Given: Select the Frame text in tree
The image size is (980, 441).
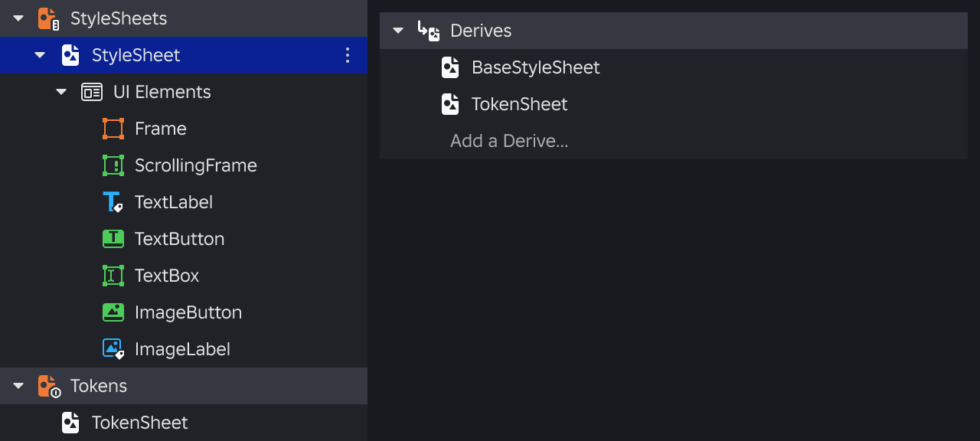Looking at the screenshot, I should click(x=161, y=129).
